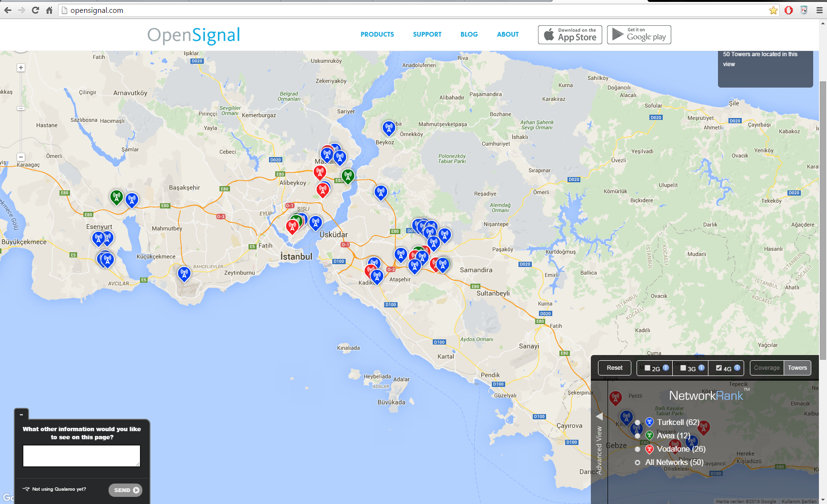Click blue tower marker beside green Esenyurt marker
Screen dimensions: 827x504
pyautogui.click(x=132, y=200)
